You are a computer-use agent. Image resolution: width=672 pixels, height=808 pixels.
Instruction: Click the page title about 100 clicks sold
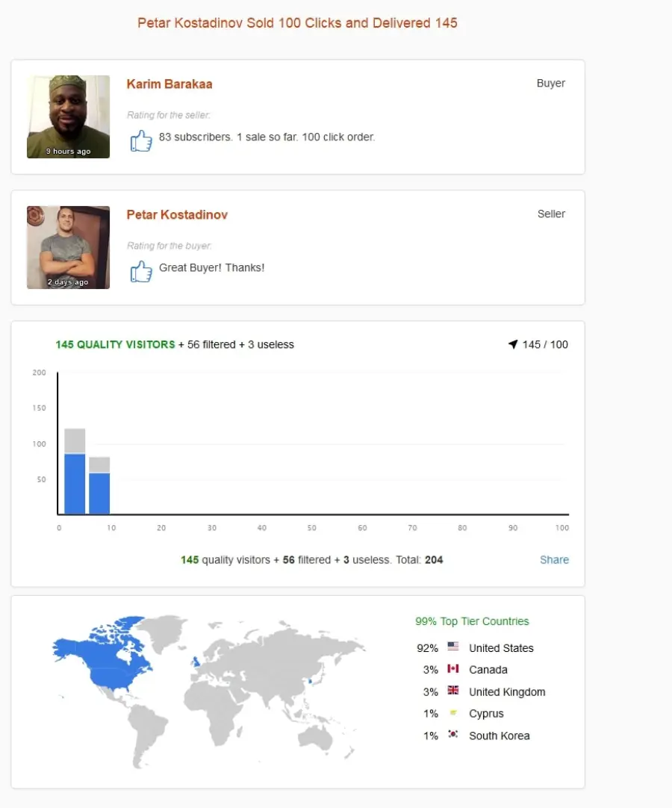point(297,22)
